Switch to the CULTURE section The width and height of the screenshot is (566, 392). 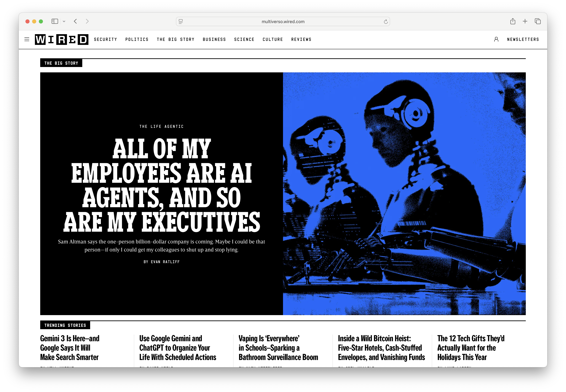pos(273,39)
